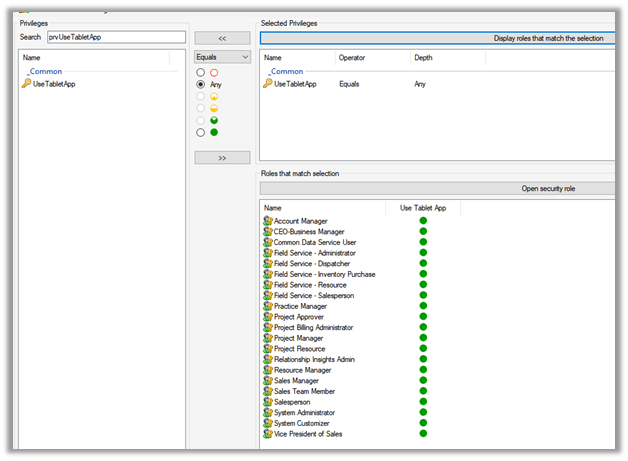The width and height of the screenshot is (628, 461).
Task: Click the UseTabletApp key icon in left list
Action: [26, 84]
